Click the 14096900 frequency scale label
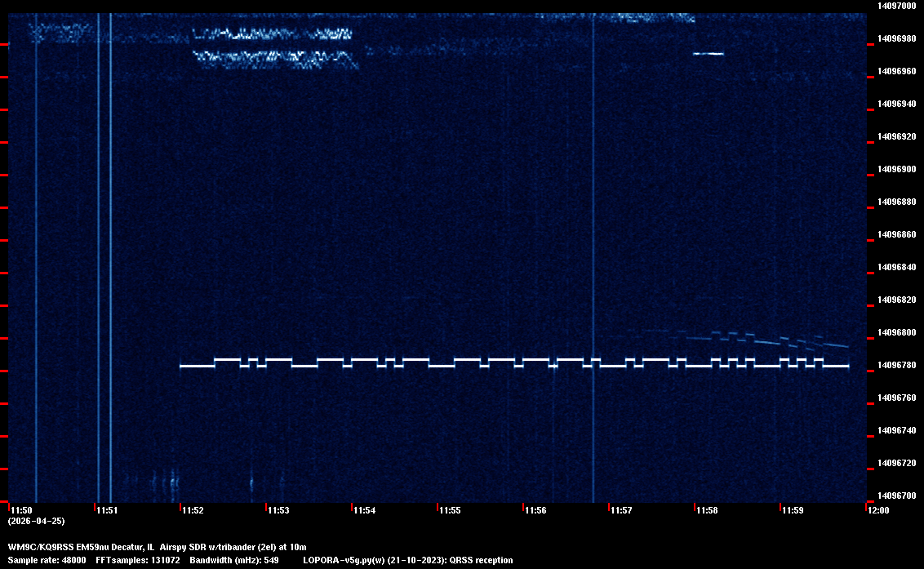This screenshot has width=924, height=569. click(x=895, y=169)
